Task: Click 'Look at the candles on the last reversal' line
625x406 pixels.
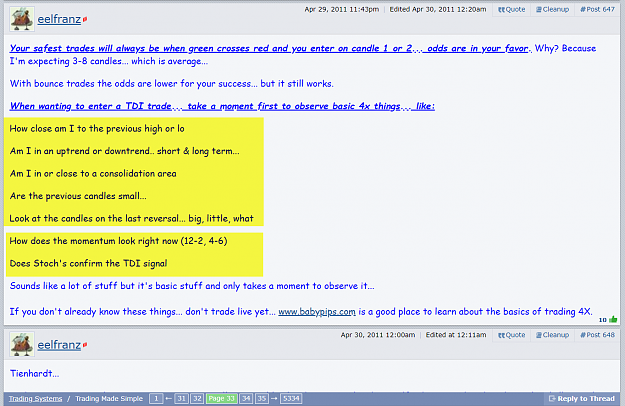Action: pos(132,218)
